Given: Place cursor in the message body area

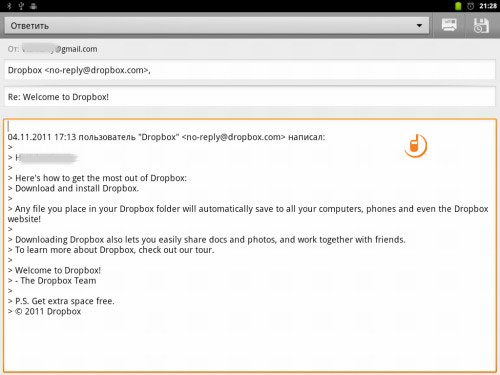Looking at the screenshot, I should 250,245.
